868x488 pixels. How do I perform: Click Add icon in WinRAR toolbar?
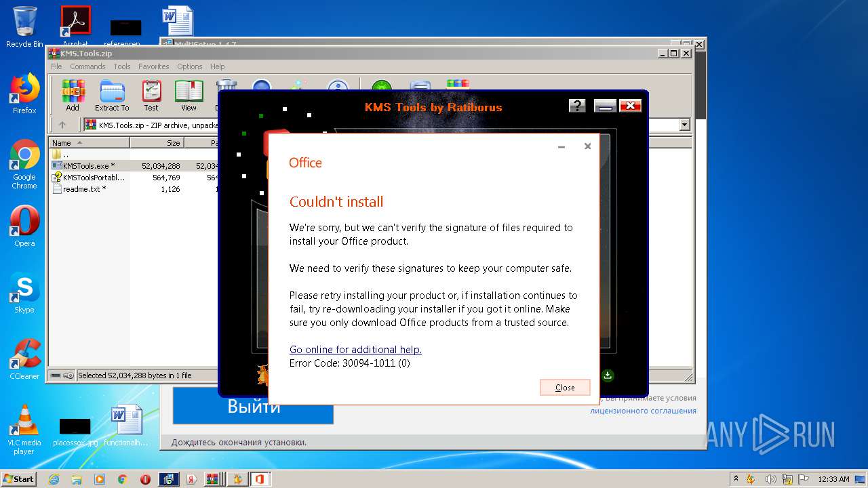(x=73, y=96)
